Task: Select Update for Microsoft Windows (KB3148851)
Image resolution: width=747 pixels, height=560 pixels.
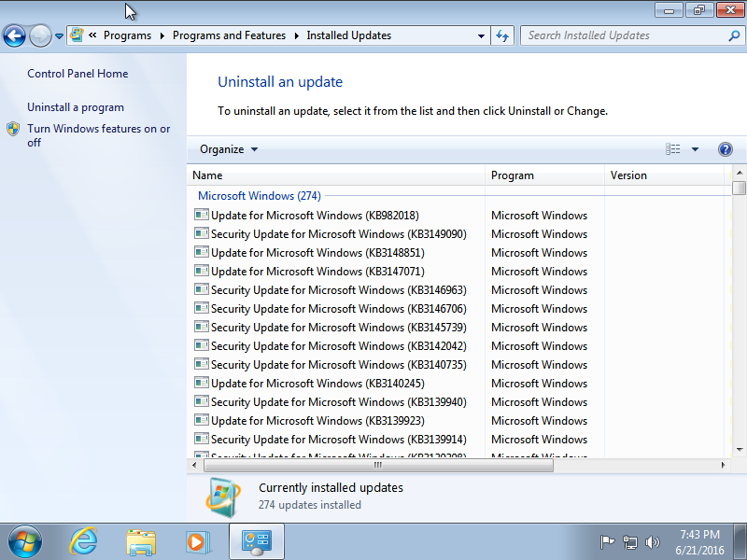Action: [317, 252]
